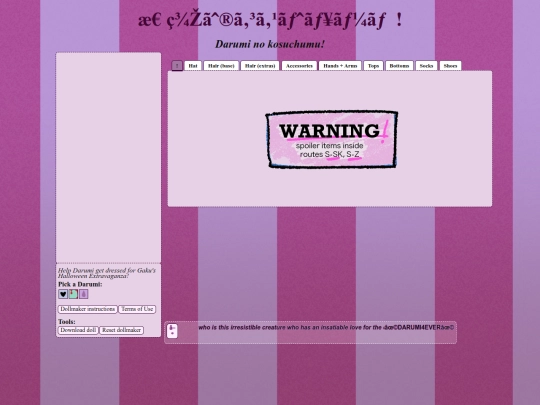
Task: Select the green Darumi option
Action: point(73,294)
